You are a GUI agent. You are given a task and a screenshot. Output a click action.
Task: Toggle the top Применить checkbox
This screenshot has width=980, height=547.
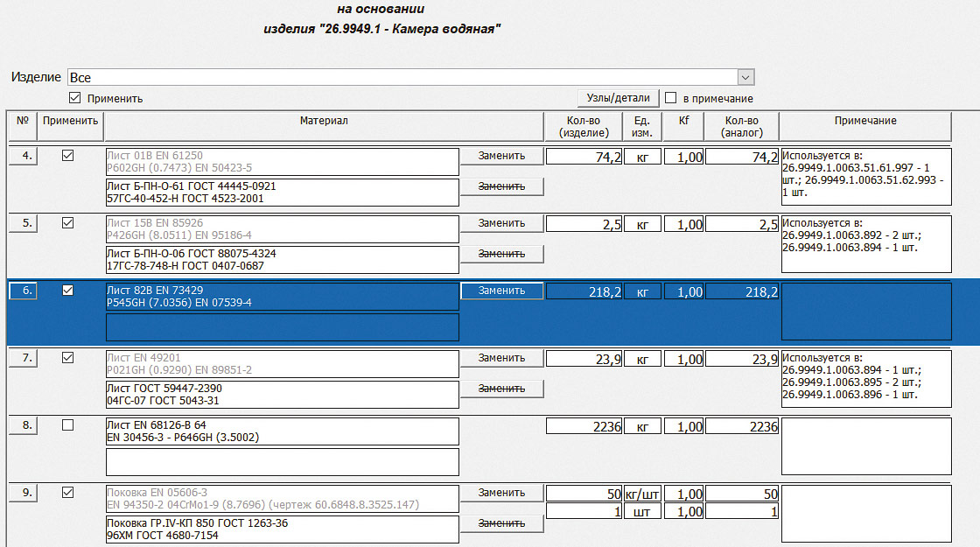(74, 98)
